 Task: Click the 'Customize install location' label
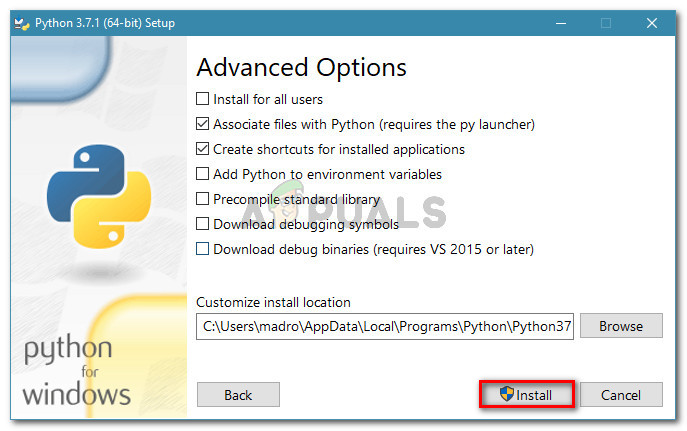click(273, 302)
